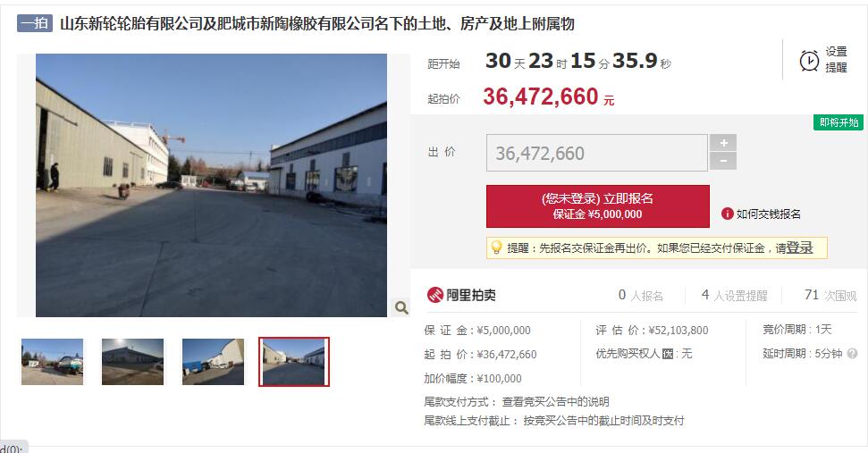Viewport: 868px width, 453px height.
Task: Select the third thumbnail with the blue structure
Action: [x=213, y=362]
